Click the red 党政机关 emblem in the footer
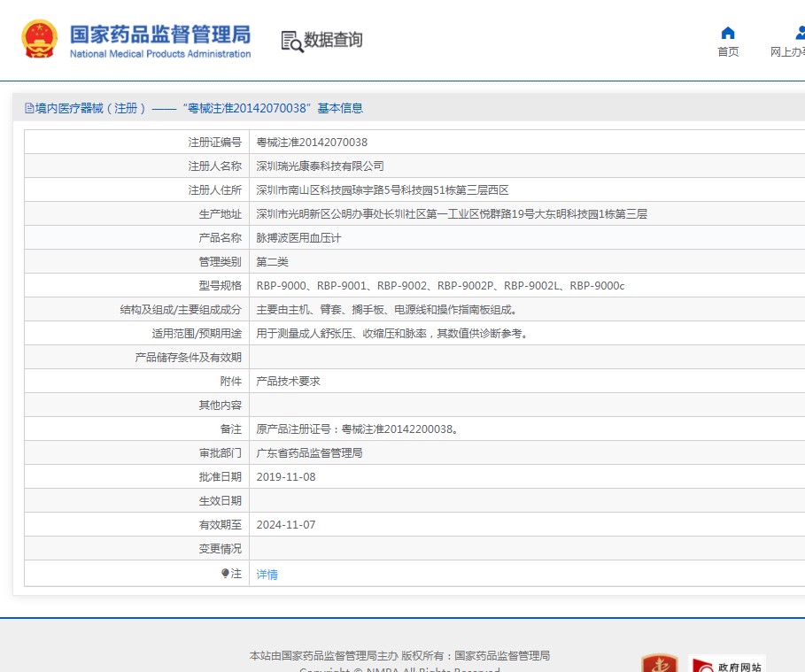Screen dimensions: 805x672 (x=659, y=664)
